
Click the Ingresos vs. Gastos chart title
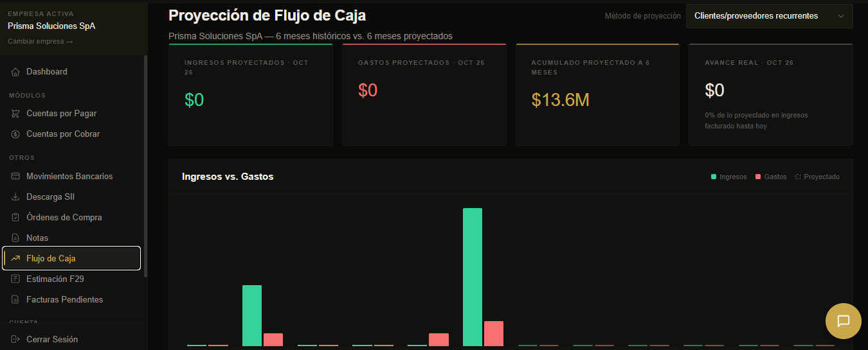tap(228, 176)
